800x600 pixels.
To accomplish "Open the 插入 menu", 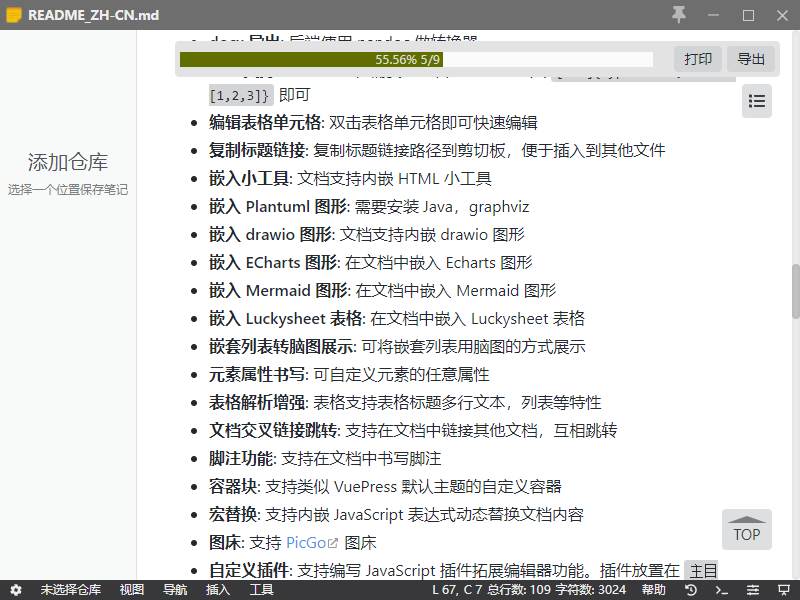I will click(x=218, y=590).
